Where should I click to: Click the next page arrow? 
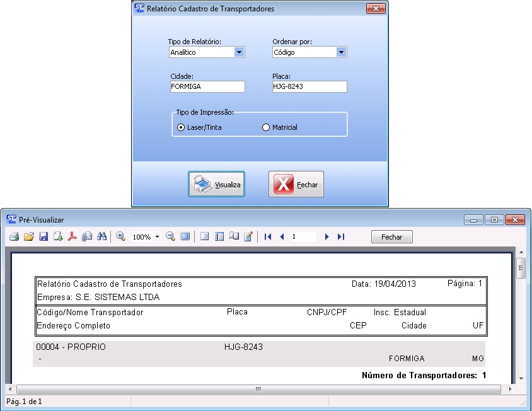(x=327, y=237)
